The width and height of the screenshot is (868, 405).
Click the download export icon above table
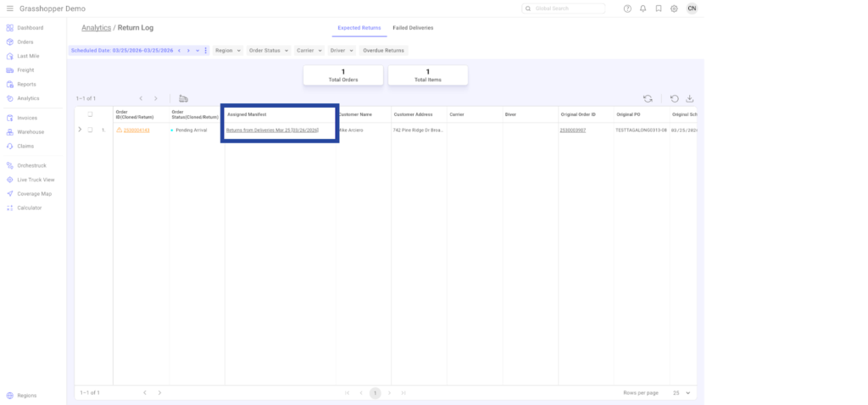(689, 98)
